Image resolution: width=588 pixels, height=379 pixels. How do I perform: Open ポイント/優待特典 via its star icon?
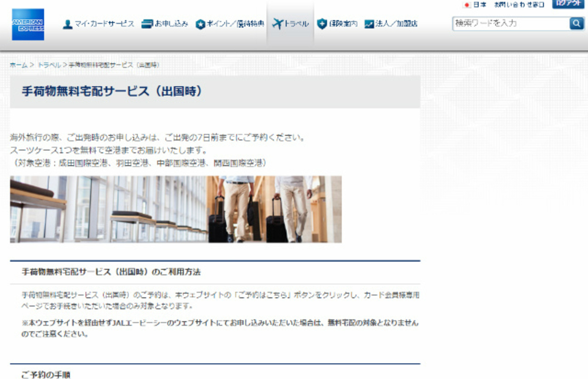click(200, 24)
